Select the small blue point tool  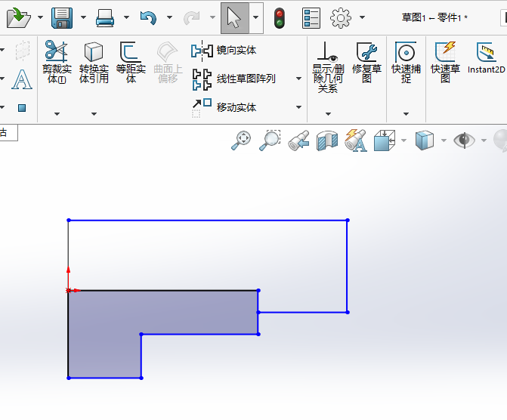click(22, 108)
